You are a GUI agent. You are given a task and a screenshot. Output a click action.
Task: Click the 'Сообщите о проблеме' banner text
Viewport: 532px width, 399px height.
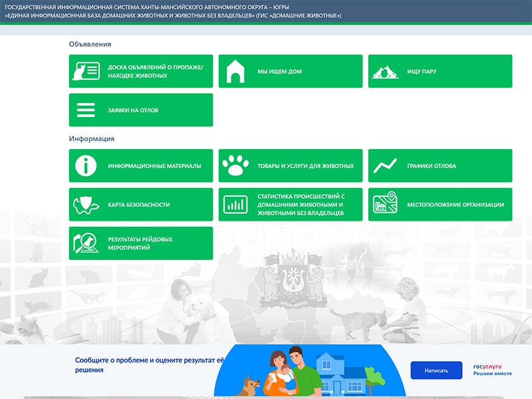pyautogui.click(x=150, y=364)
